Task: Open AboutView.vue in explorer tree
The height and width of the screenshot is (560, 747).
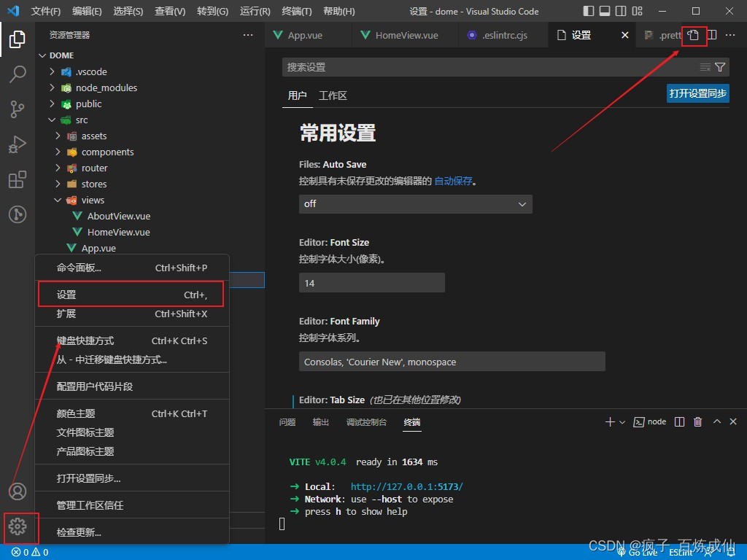Action: [119, 216]
